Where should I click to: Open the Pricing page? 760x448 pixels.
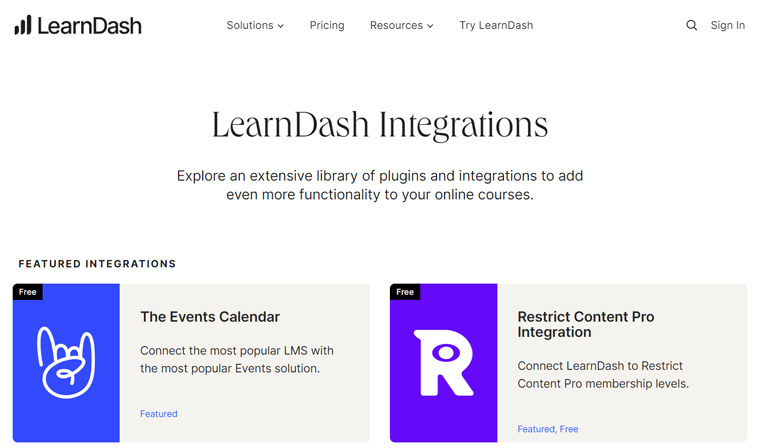pos(327,25)
